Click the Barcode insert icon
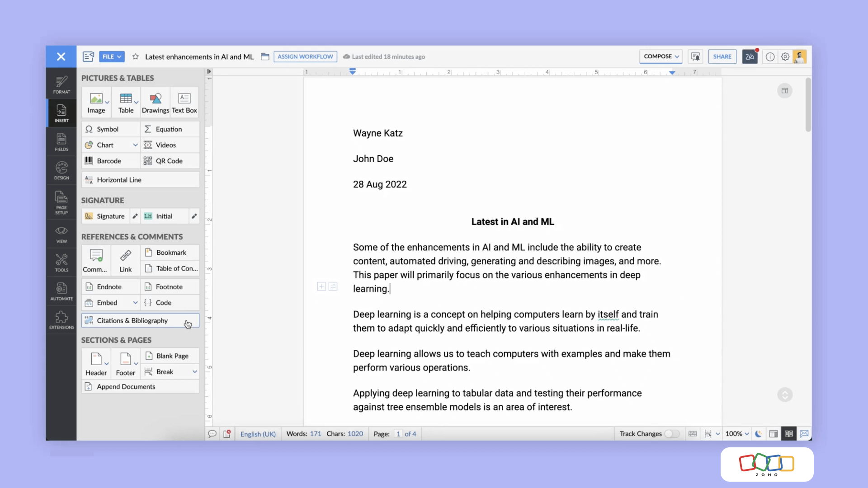 click(89, 161)
